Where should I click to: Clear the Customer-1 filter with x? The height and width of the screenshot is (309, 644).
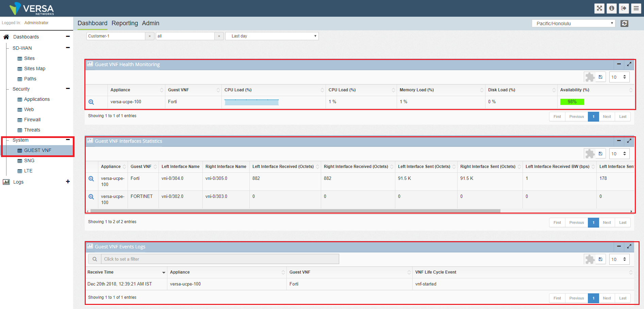click(x=150, y=36)
